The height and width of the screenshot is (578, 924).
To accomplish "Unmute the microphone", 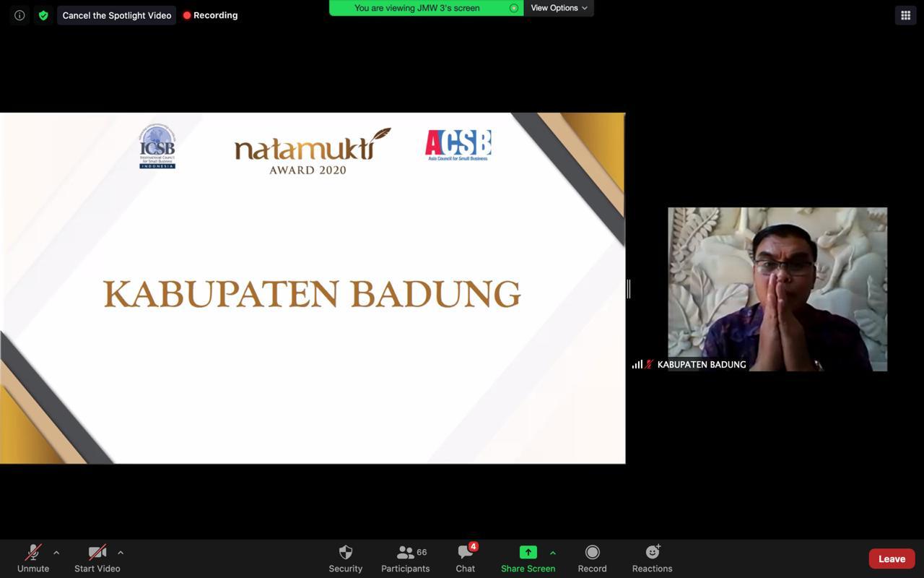I will coord(33,558).
